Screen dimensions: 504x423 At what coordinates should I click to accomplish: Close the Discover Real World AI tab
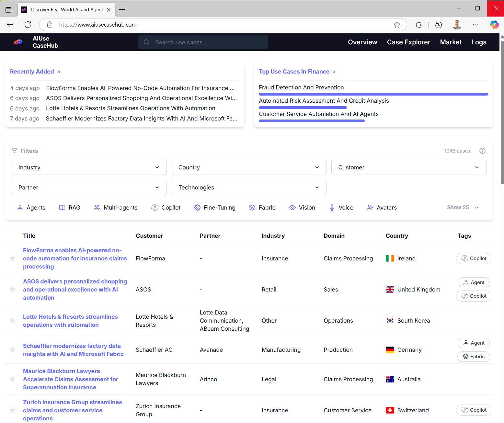click(x=109, y=10)
